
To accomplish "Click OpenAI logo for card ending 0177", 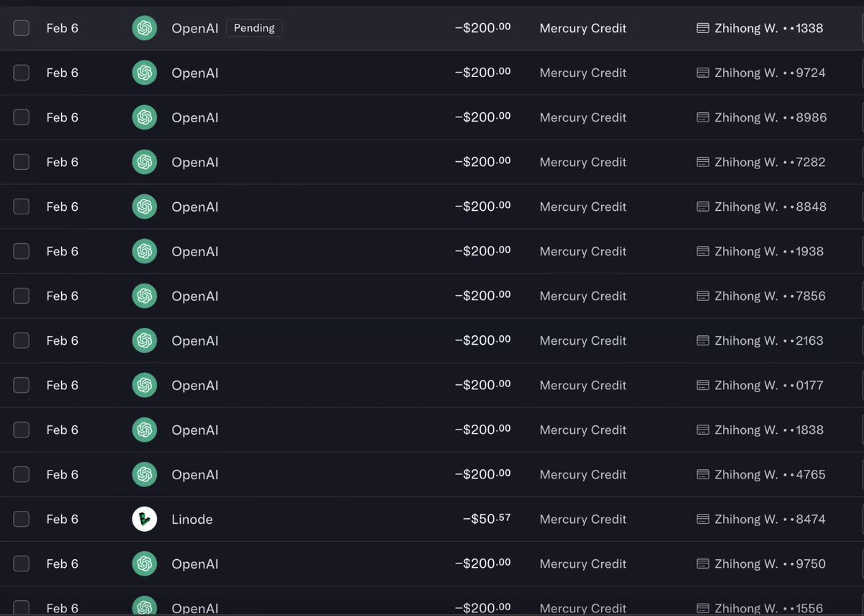I will pyautogui.click(x=145, y=385).
